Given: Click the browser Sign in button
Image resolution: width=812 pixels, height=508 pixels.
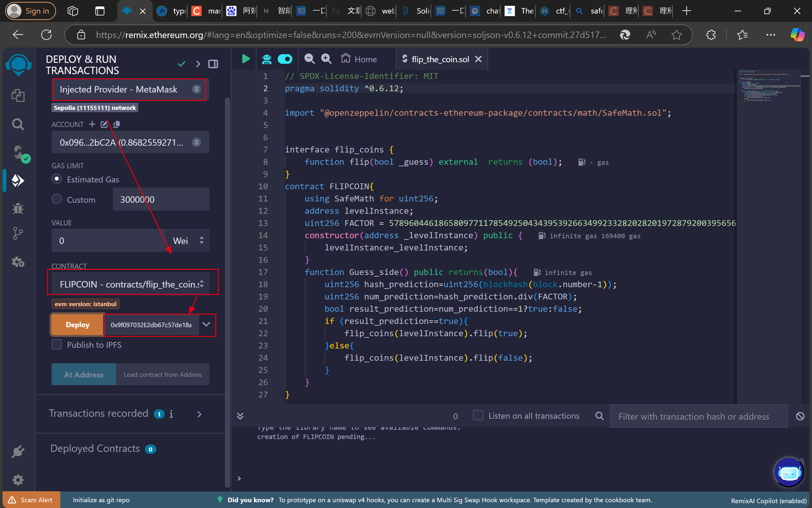Looking at the screenshot, I should pos(31,11).
